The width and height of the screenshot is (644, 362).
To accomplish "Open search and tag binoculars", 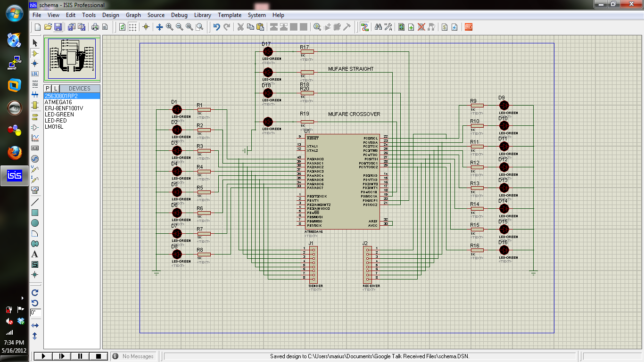I will [378, 27].
